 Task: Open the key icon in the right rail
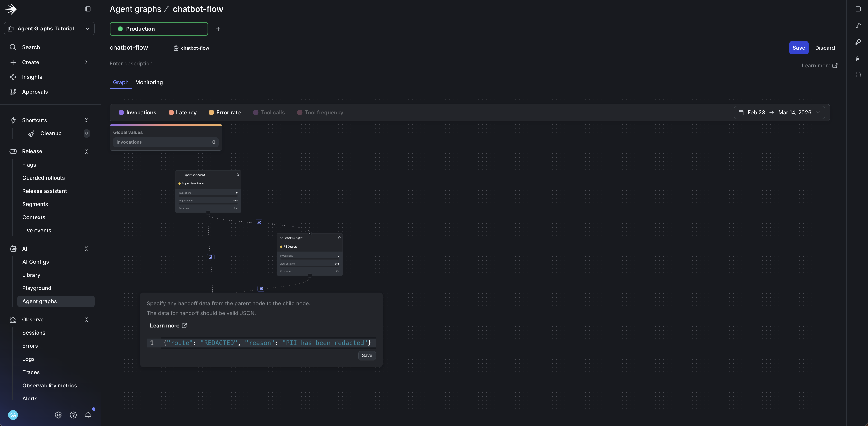pos(858,42)
